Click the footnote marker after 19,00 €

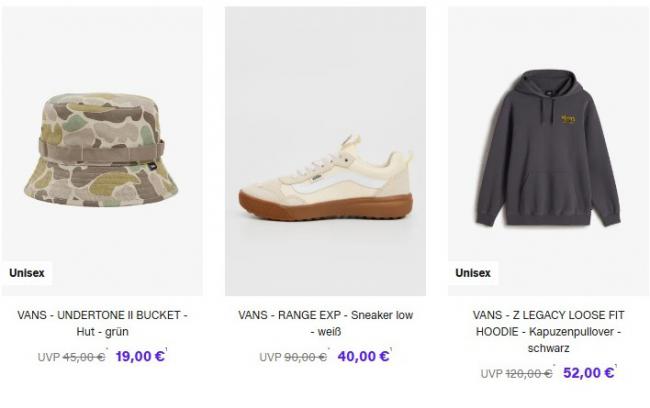pyautogui.click(x=166, y=350)
